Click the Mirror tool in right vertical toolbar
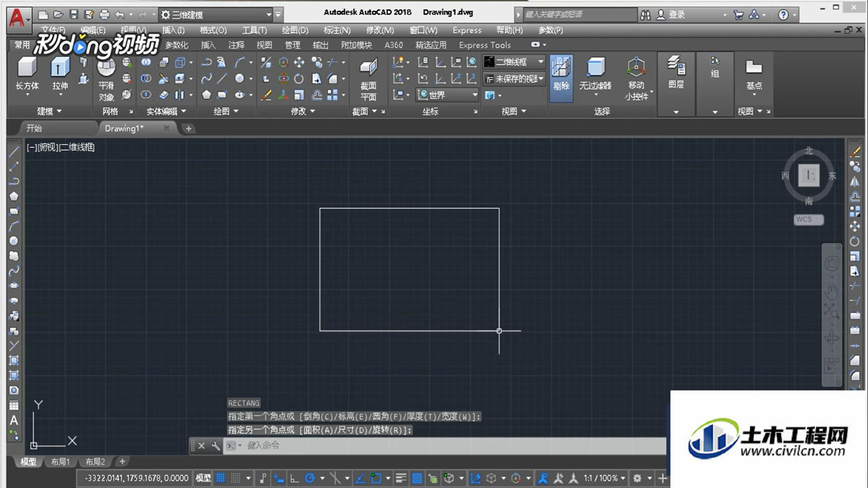Screen dimensions: 868x488 (x=854, y=182)
